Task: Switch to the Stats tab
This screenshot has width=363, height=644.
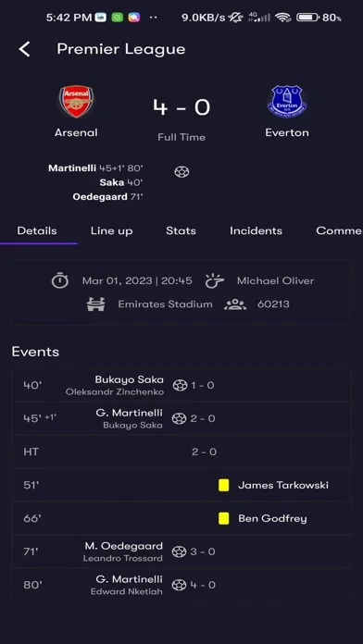Action: 181,230
